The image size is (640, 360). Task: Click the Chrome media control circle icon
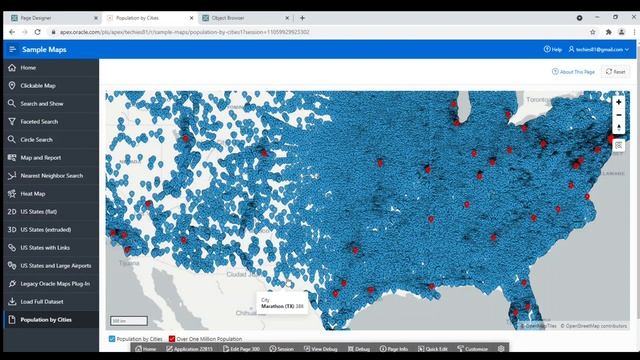(x=580, y=18)
